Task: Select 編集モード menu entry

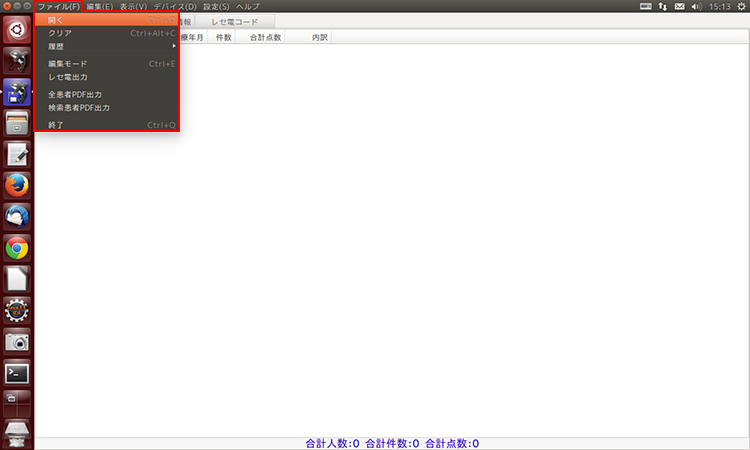Action: 107,64
